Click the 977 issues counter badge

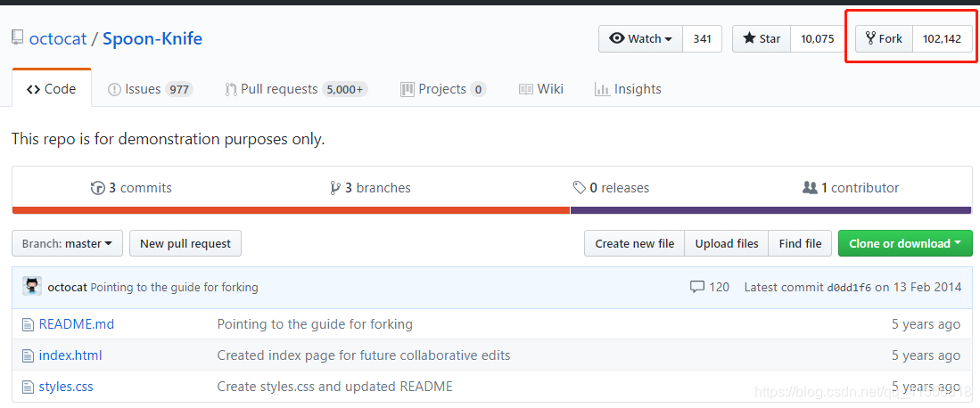(179, 89)
